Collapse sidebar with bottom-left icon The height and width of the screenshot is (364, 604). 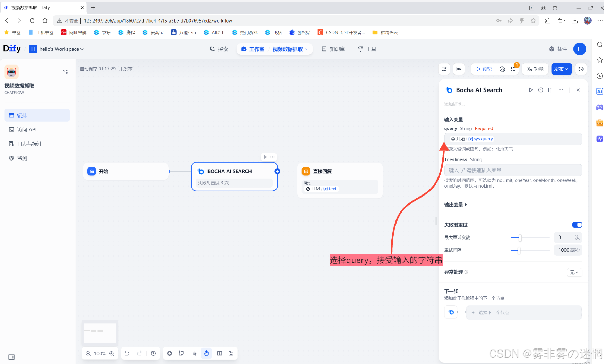(x=11, y=357)
